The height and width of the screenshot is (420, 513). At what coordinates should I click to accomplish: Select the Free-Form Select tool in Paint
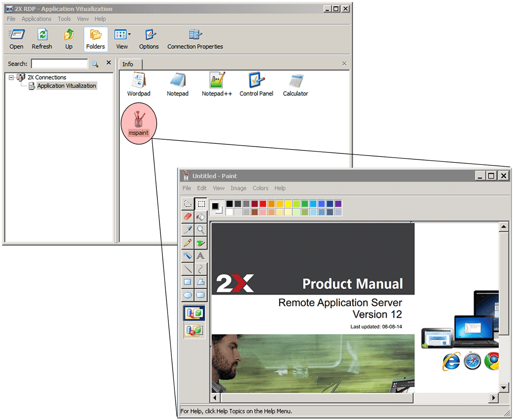(187, 204)
